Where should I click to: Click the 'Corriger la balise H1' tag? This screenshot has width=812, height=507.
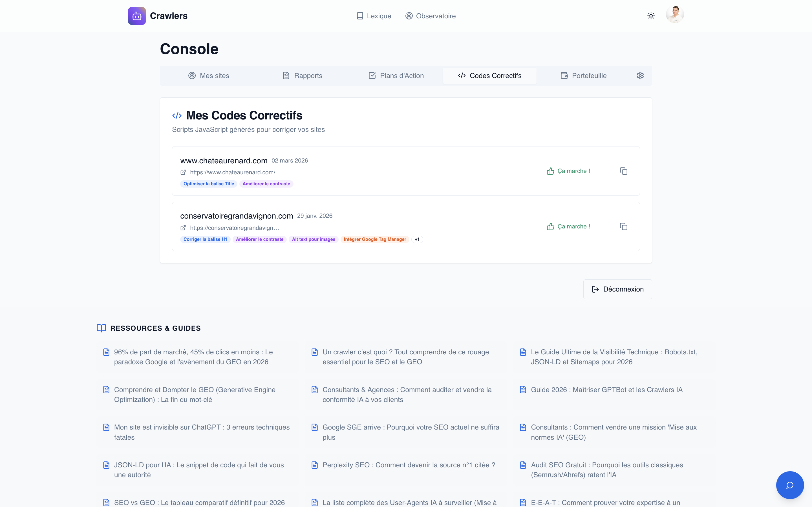[205, 239]
